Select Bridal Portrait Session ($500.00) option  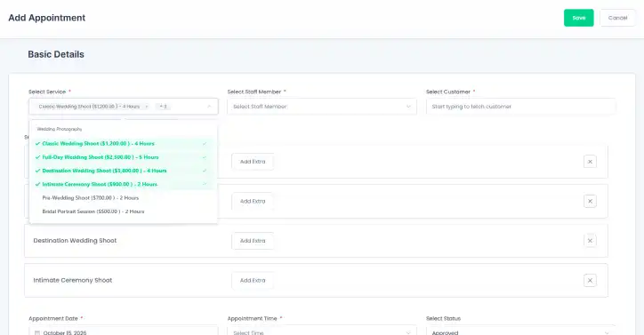click(x=124, y=211)
